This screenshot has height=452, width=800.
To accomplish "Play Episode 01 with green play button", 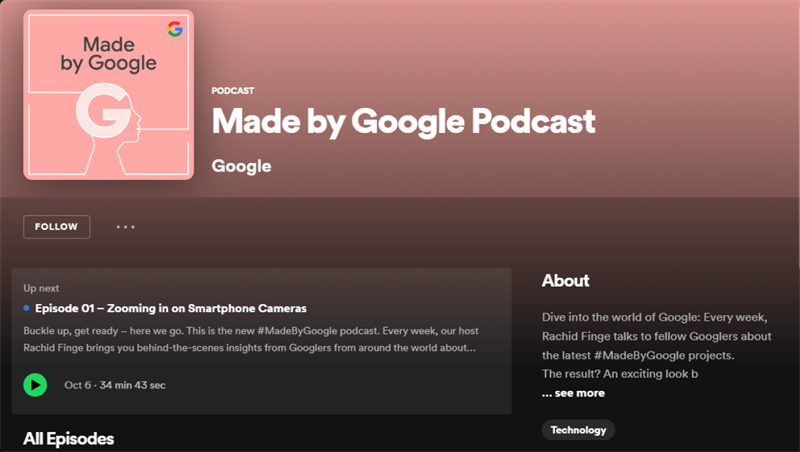I will click(35, 385).
